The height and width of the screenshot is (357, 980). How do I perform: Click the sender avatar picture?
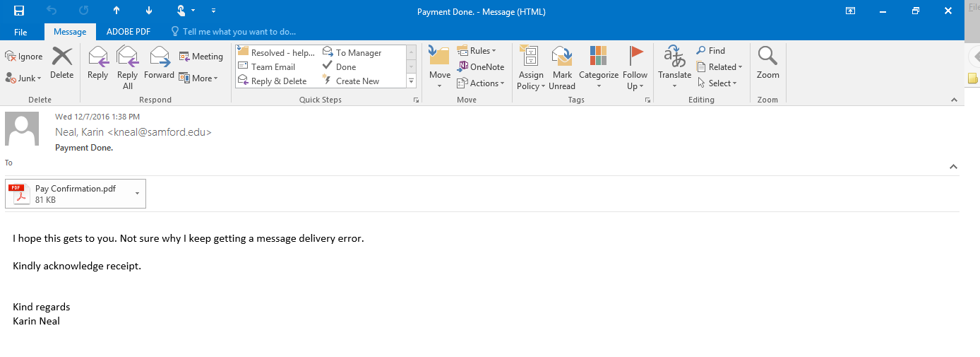point(22,129)
